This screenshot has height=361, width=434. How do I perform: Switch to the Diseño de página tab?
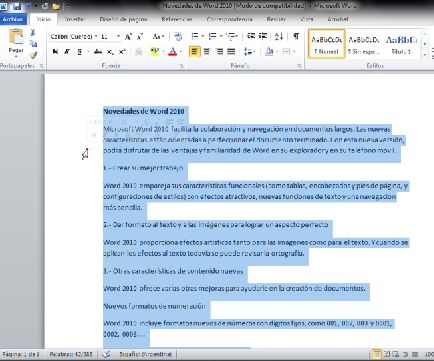(x=123, y=19)
